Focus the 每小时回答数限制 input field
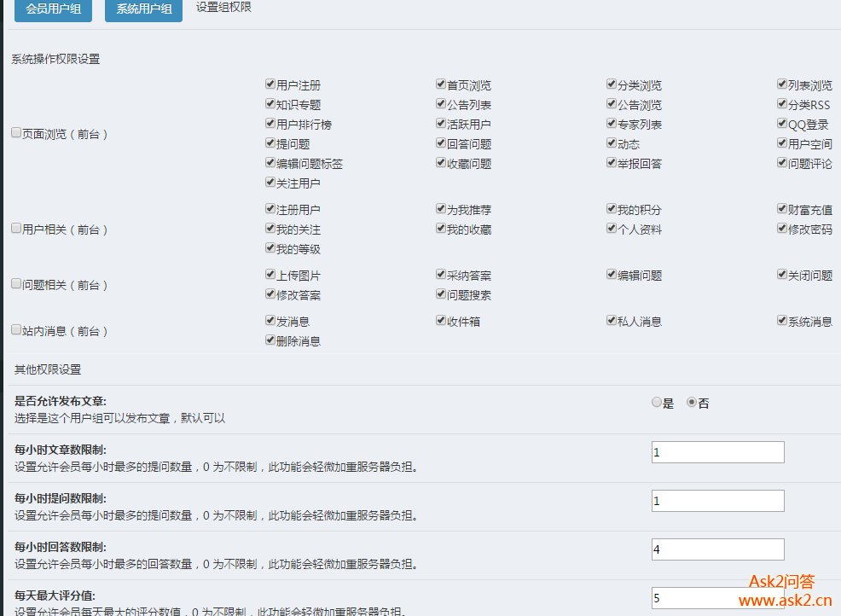This screenshot has width=841, height=616. point(717,549)
